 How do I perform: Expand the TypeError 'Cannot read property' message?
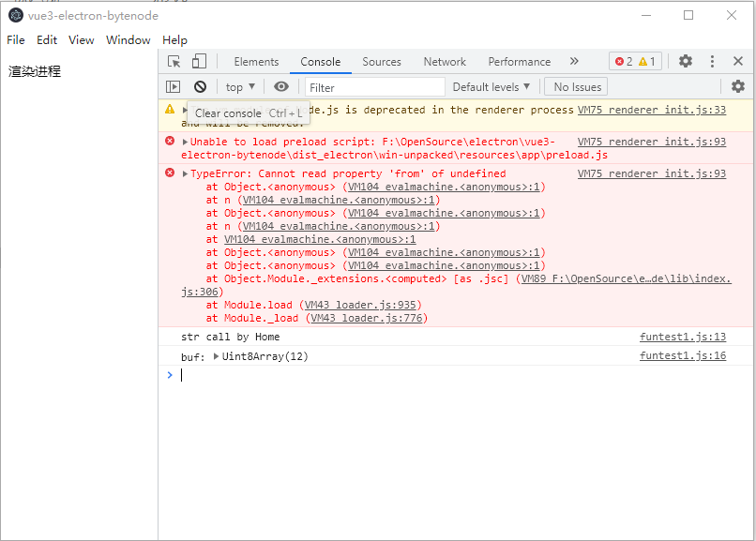click(x=185, y=173)
